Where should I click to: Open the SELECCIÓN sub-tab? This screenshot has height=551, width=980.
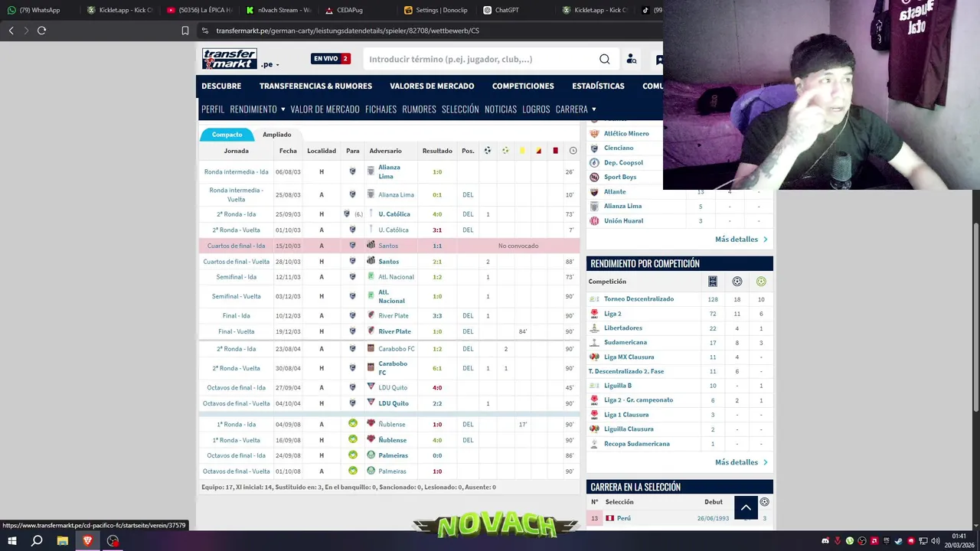[x=460, y=109]
